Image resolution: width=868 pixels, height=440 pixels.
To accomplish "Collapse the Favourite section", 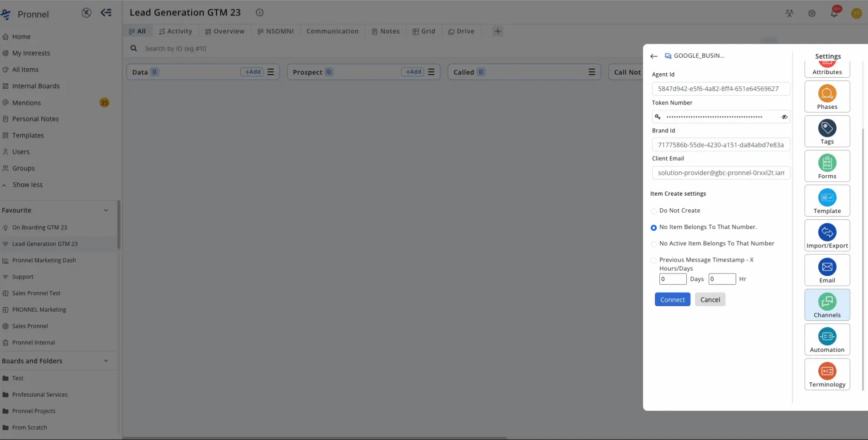I will click(106, 210).
